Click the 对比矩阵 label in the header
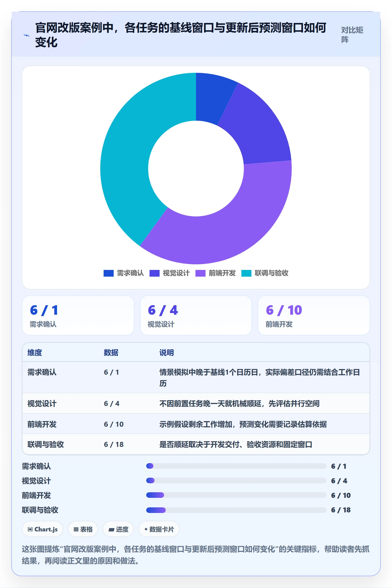Viewport: 392px width, 588px height. (x=352, y=35)
